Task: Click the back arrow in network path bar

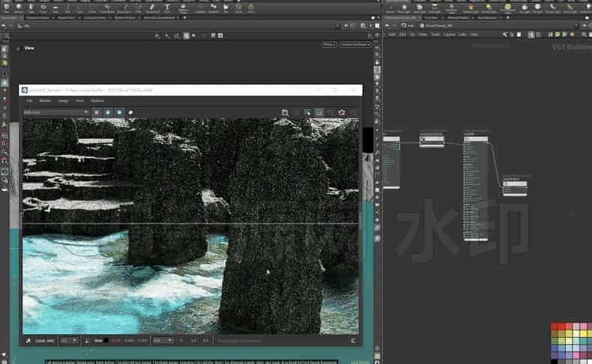Action: 387,25
